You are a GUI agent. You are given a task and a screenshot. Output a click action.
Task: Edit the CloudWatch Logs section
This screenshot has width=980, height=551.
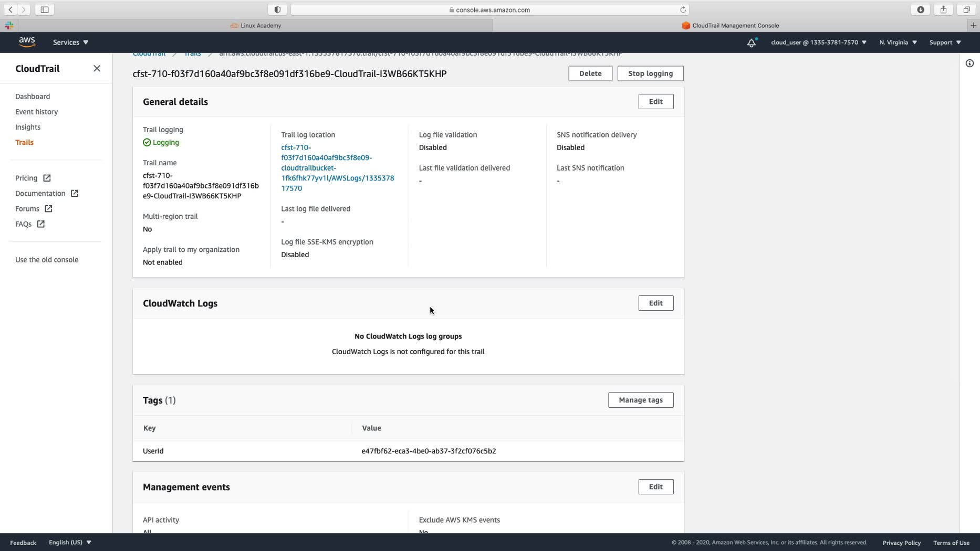point(655,303)
